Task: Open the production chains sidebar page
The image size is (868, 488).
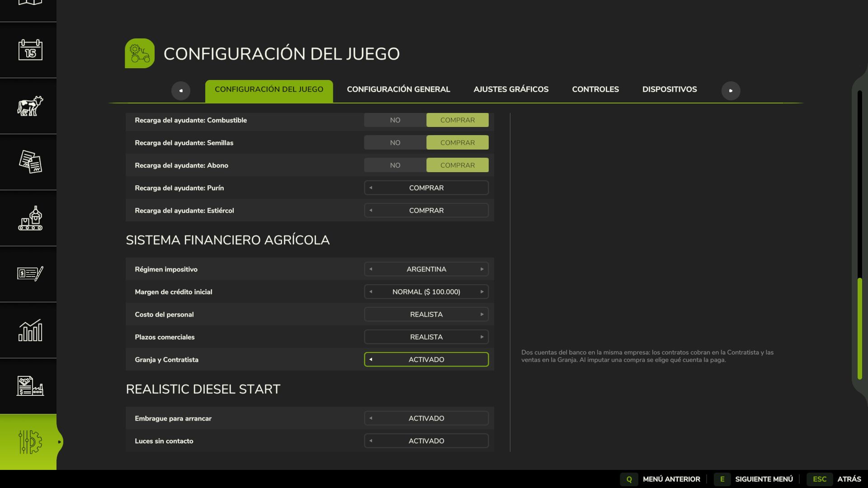Action: tap(30, 218)
